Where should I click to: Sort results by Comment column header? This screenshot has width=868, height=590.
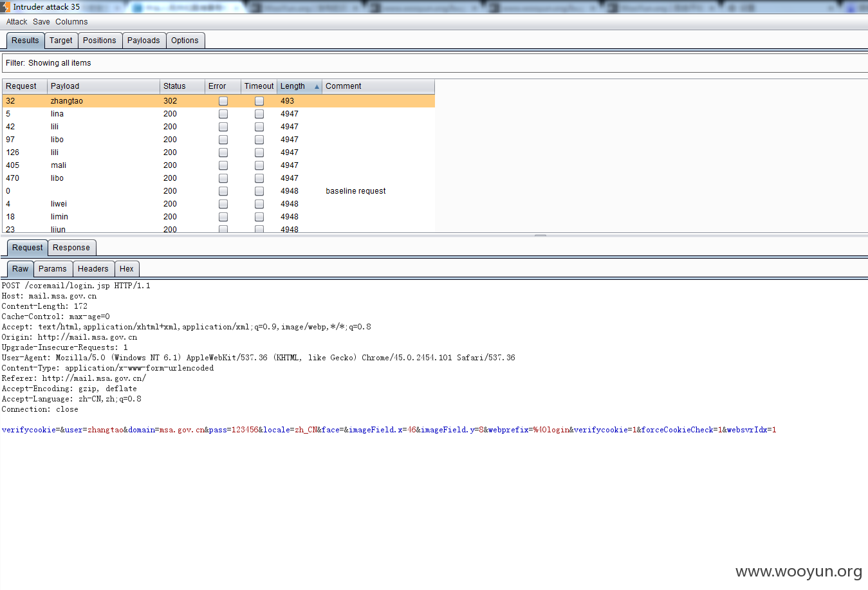(x=378, y=86)
